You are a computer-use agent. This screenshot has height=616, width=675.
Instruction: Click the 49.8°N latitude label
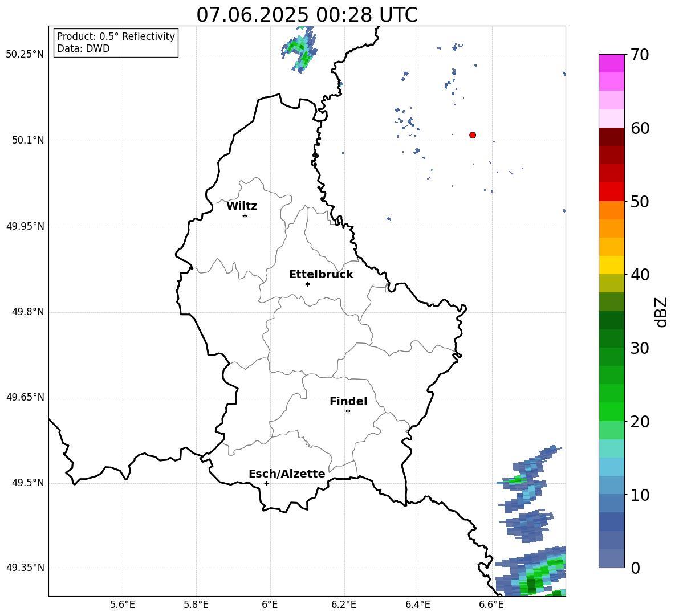click(x=28, y=312)
